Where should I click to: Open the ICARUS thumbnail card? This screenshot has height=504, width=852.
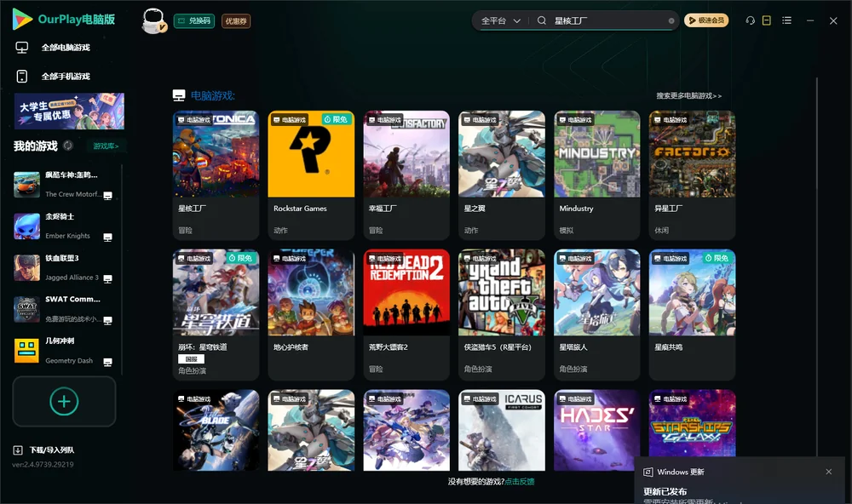[x=502, y=430]
